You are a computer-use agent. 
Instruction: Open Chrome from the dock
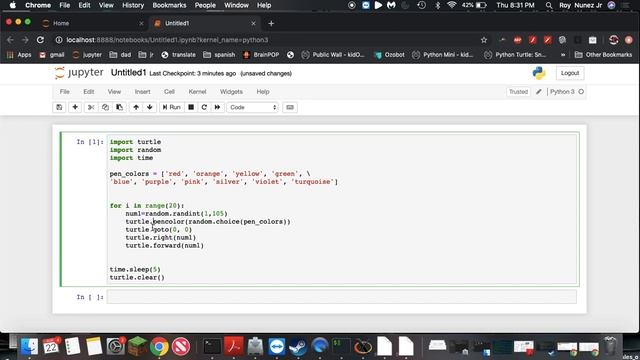pos(159,347)
